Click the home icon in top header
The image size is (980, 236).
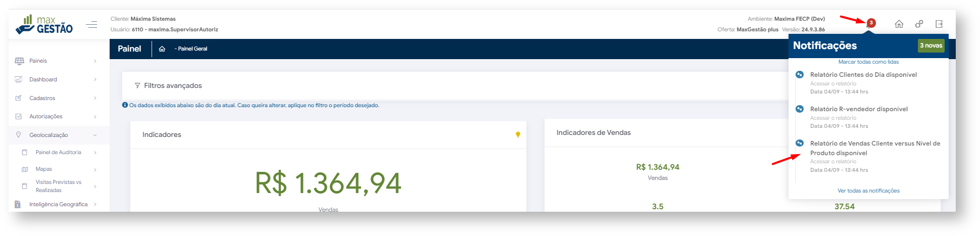pyautogui.click(x=899, y=24)
